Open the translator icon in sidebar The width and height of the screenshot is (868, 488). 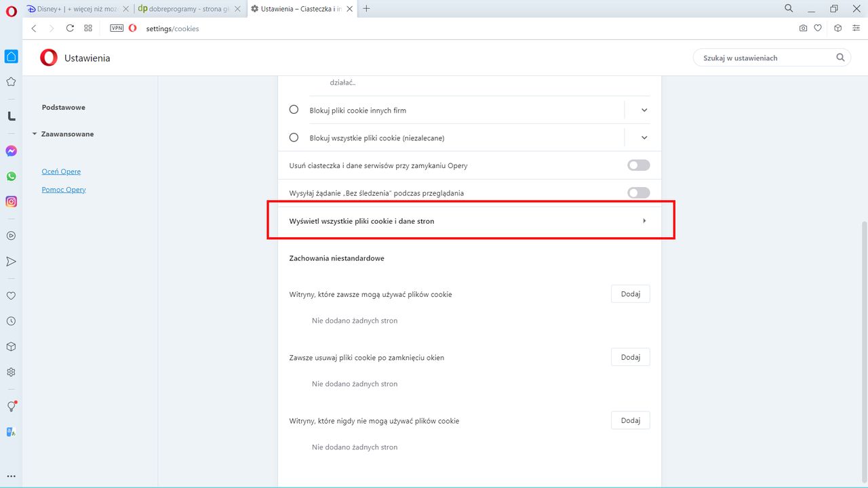pos(11,432)
